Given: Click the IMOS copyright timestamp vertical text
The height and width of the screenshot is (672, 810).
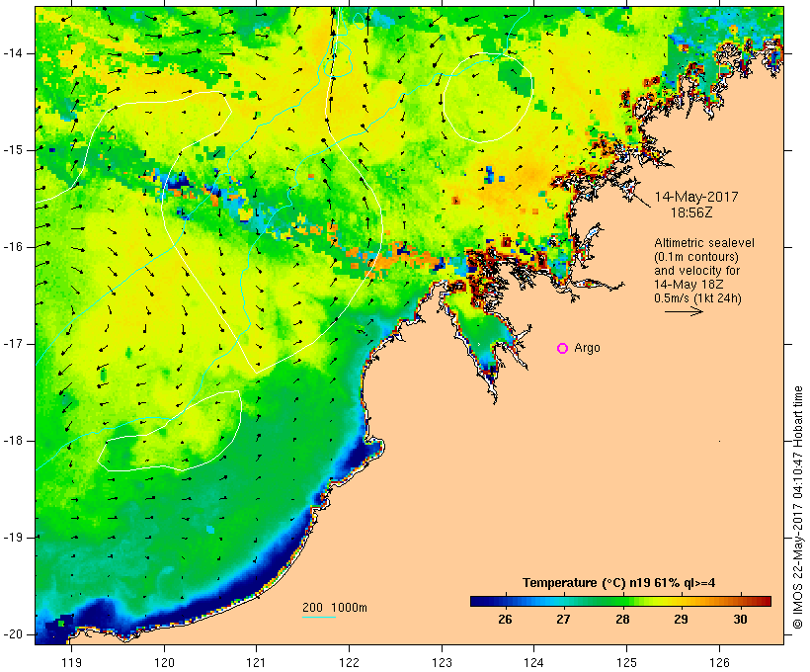Looking at the screenshot, I should point(798,508).
